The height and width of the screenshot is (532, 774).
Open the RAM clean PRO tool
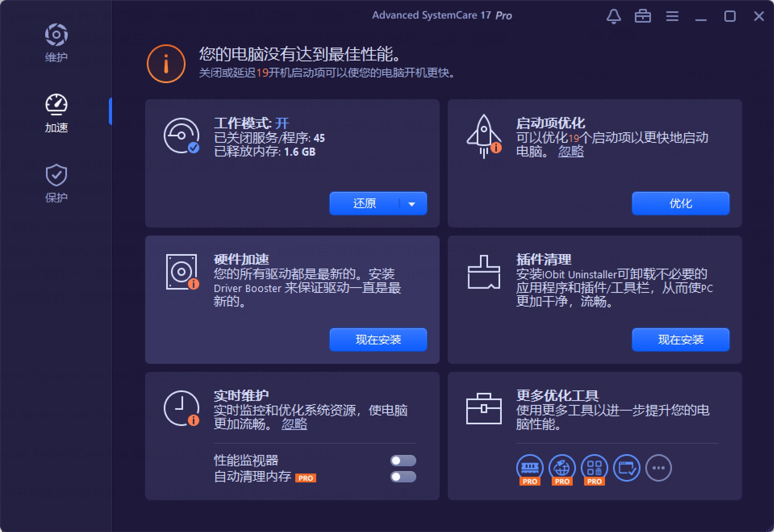pyautogui.click(x=529, y=467)
